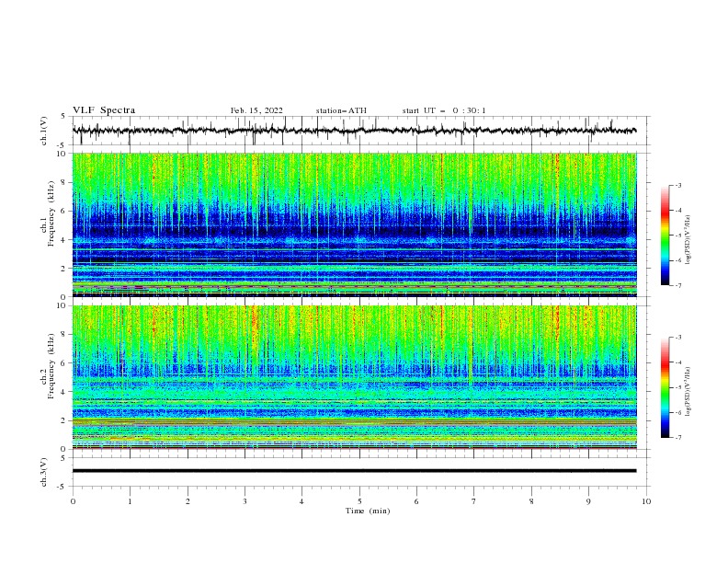This screenshot has width=728, height=563.
Task: Click the 'Time (min)' axis title
Action: click(368, 511)
